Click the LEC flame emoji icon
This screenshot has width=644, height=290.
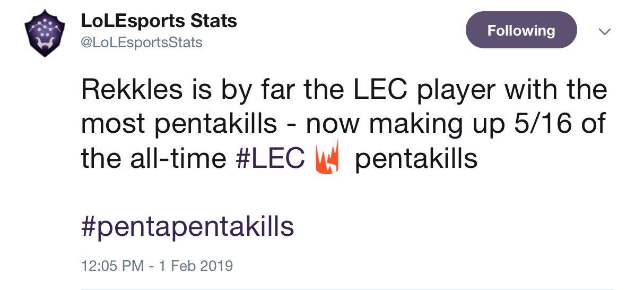coord(327,159)
